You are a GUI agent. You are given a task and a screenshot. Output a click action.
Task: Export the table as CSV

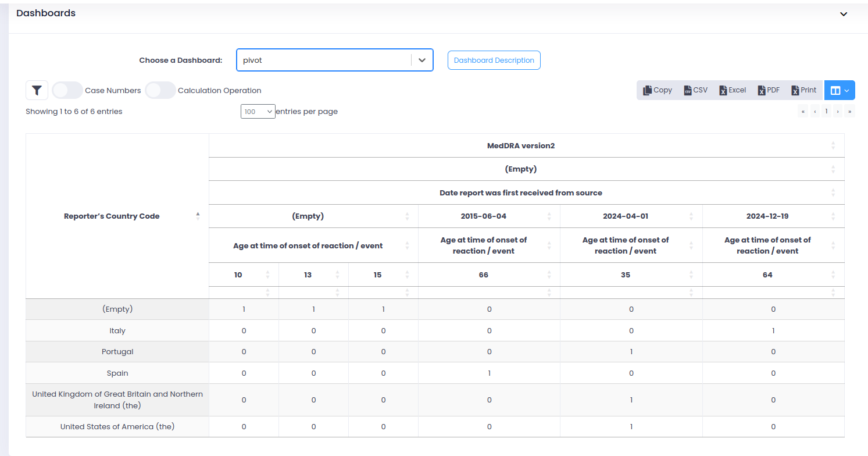tap(695, 90)
